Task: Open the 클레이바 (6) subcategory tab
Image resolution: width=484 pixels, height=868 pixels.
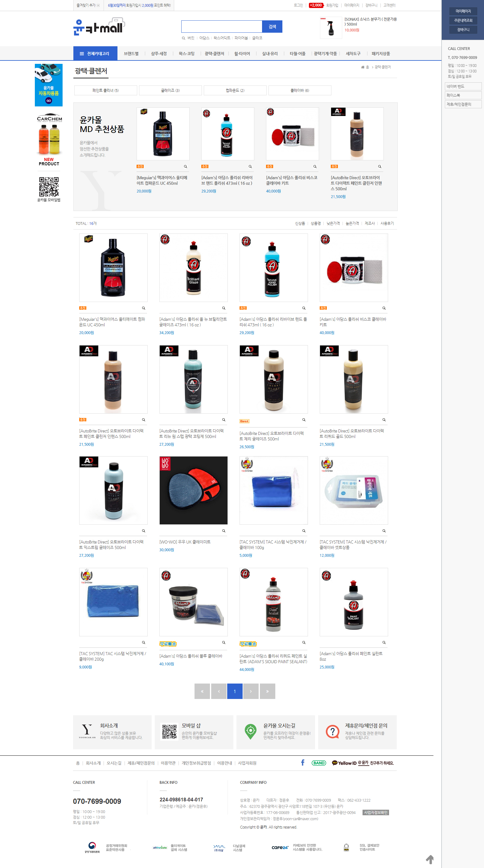Action: [300, 90]
